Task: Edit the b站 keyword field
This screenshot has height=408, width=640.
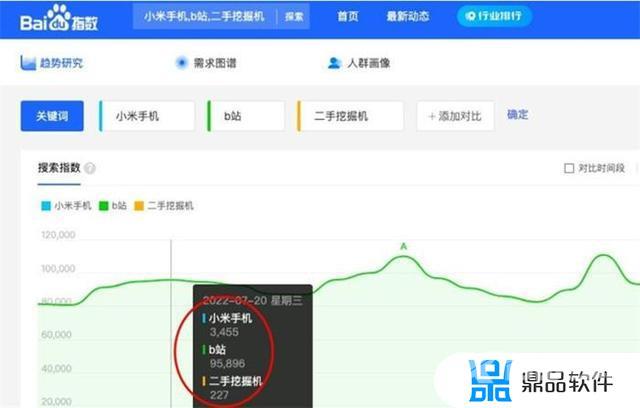Action: coord(246,116)
